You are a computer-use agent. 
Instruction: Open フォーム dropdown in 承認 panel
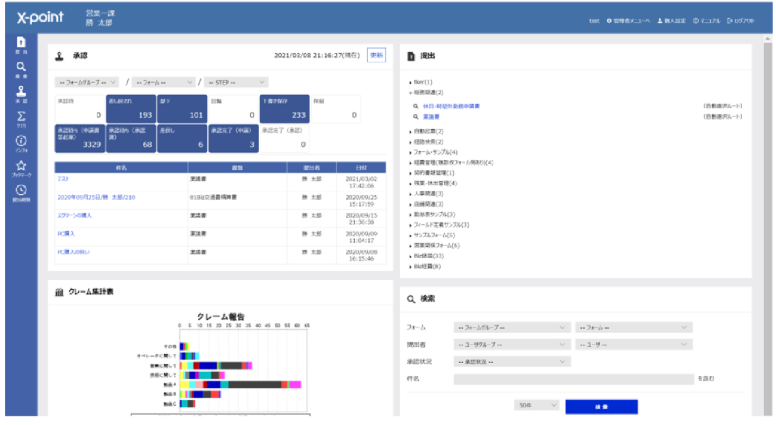(163, 82)
